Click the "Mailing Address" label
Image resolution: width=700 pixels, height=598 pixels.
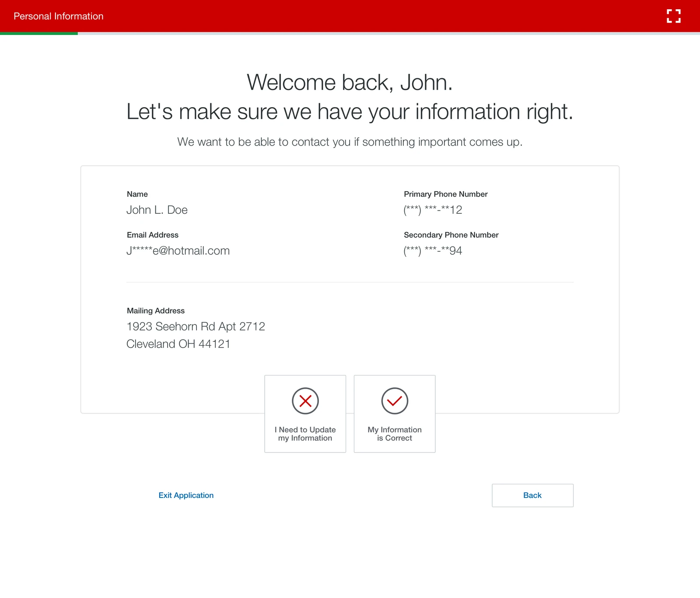tap(156, 311)
